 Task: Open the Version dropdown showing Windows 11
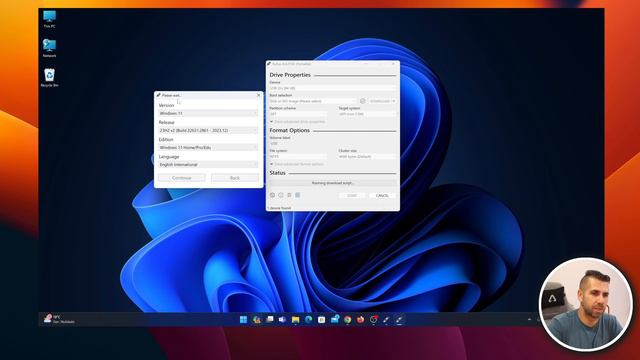[x=208, y=113]
